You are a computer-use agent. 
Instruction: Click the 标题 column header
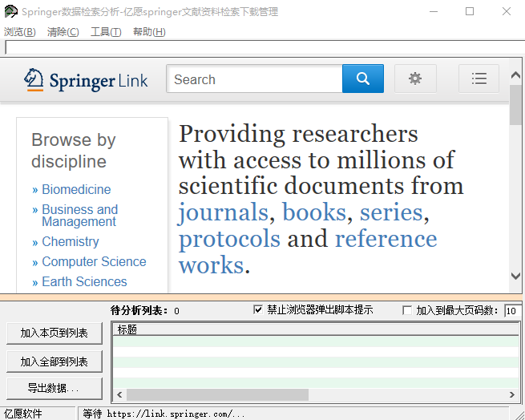316,329
